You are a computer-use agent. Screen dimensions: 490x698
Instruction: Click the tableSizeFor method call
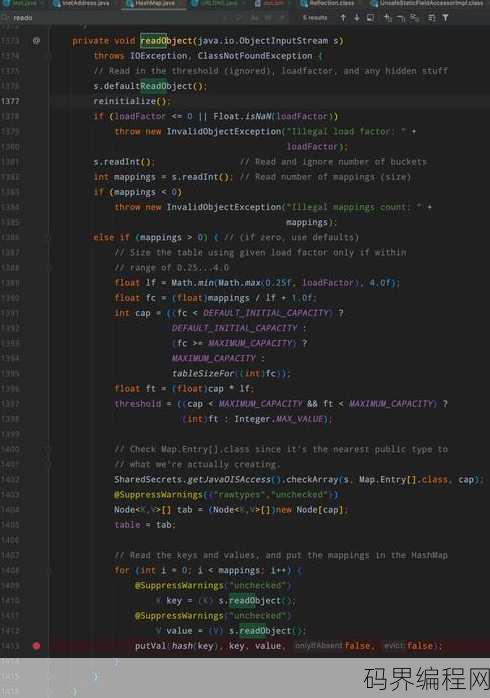click(202, 373)
